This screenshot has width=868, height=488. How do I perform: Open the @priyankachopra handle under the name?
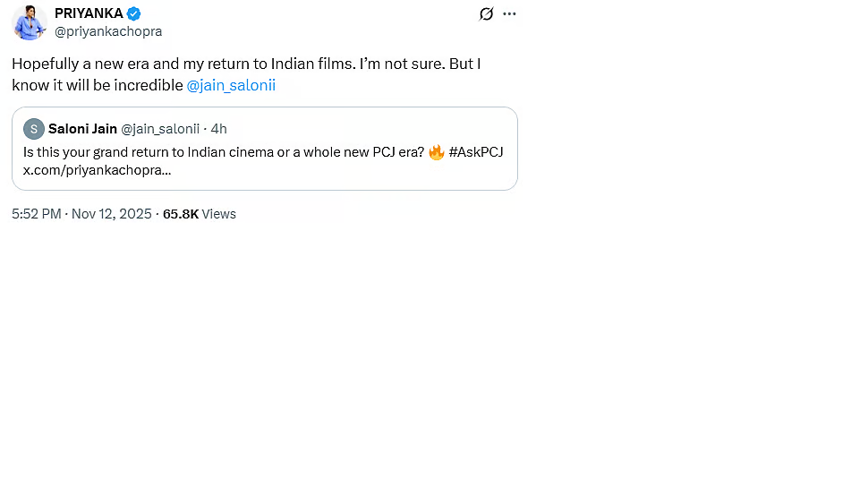click(108, 31)
